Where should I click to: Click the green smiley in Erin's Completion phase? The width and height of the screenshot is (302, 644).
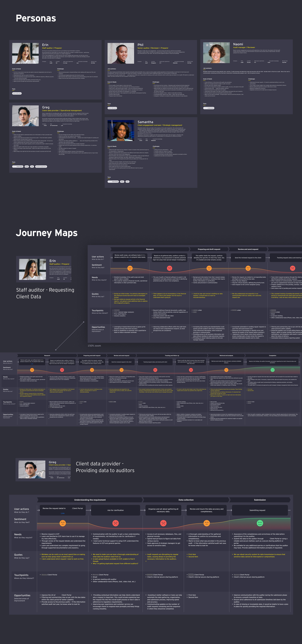point(273,370)
